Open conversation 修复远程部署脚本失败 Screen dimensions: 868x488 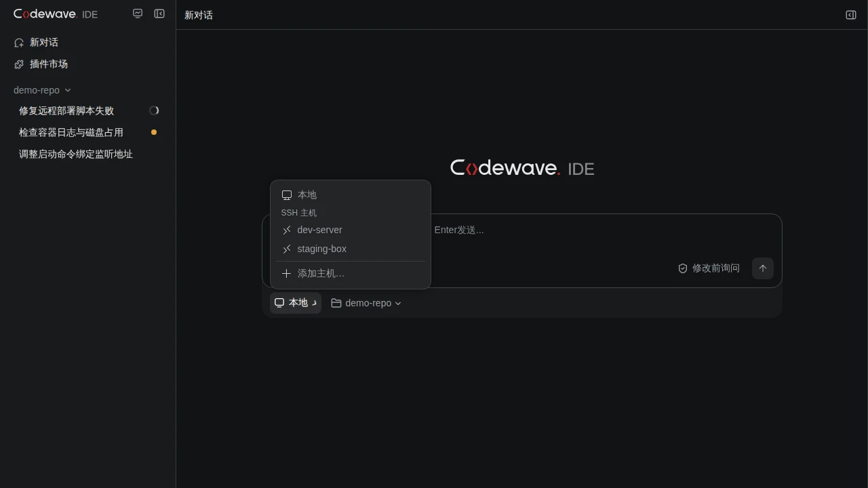point(87,110)
